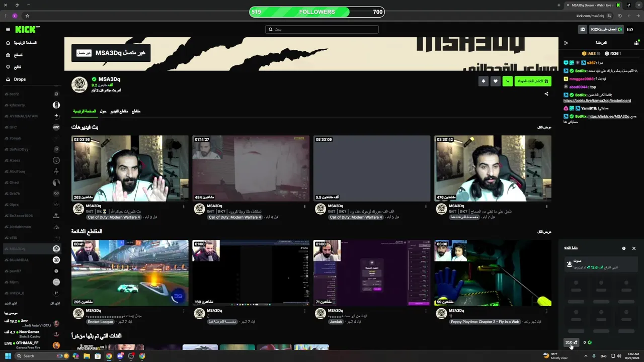The image size is (644, 362).
Task: Open channel points panel info icon
Action: point(624,248)
